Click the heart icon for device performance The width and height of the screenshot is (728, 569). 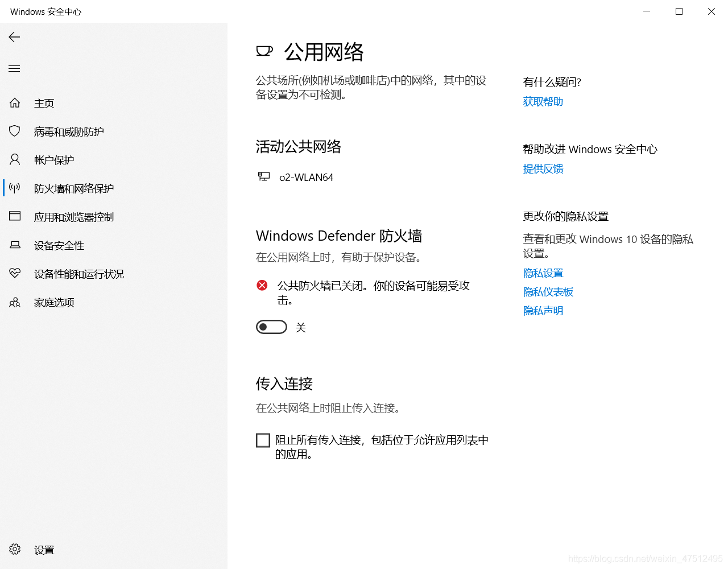click(15, 273)
